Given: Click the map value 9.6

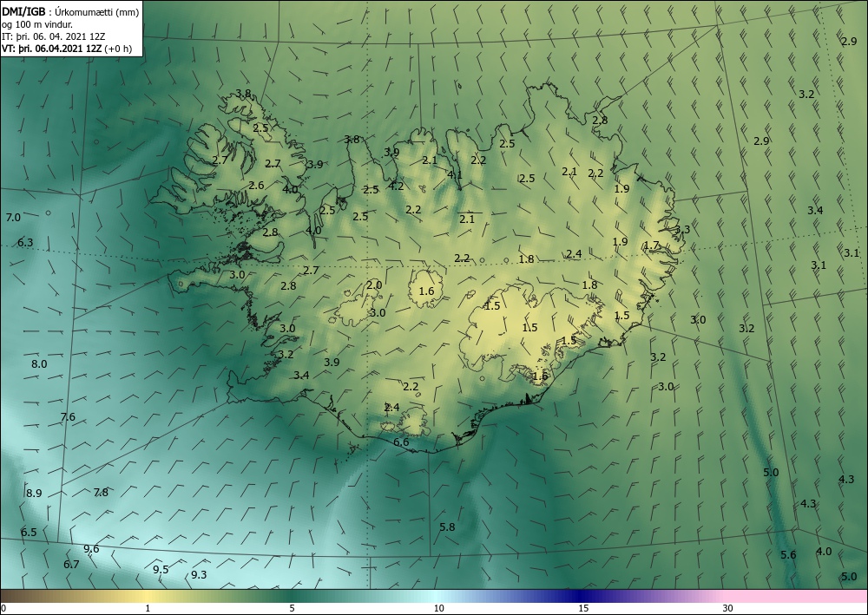Looking at the screenshot, I should tap(91, 548).
